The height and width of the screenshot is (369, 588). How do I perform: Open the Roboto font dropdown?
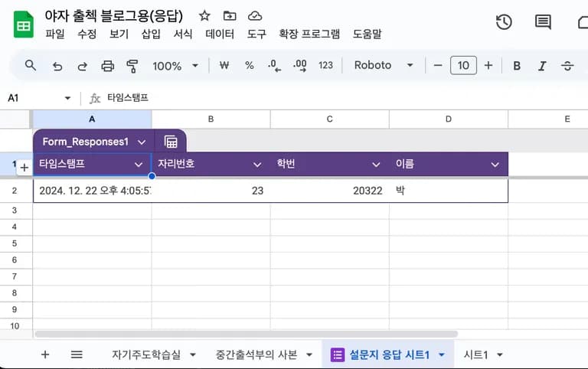383,66
